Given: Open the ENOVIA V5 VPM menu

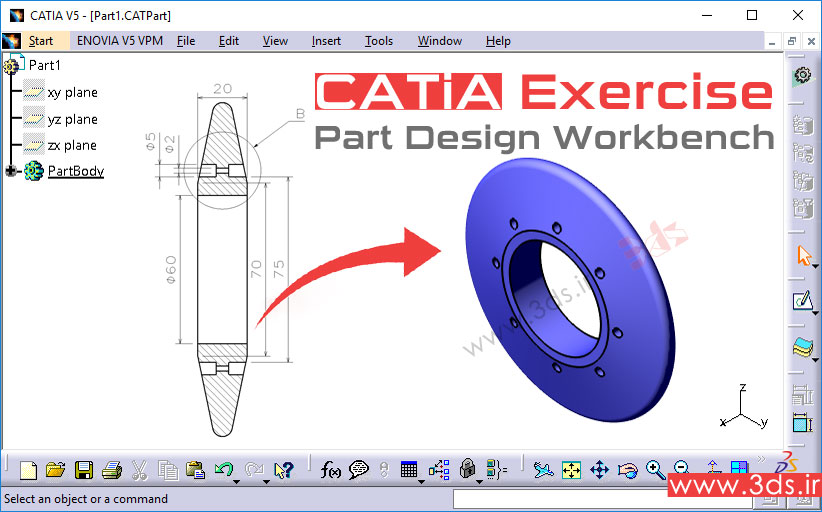Looking at the screenshot, I should tap(120, 41).
